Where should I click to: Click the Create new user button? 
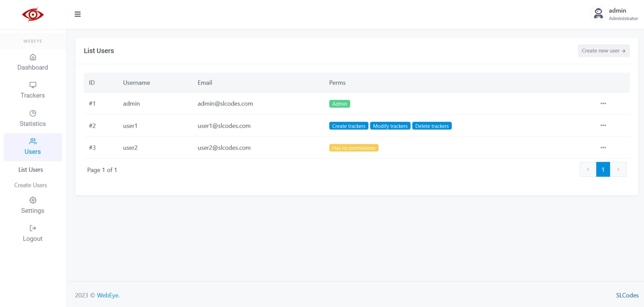[x=603, y=51]
